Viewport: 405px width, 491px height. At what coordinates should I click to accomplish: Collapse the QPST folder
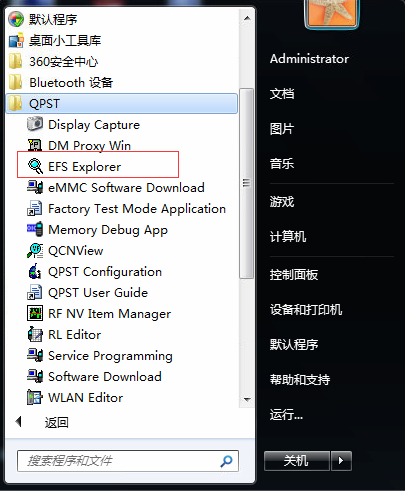click(x=122, y=103)
